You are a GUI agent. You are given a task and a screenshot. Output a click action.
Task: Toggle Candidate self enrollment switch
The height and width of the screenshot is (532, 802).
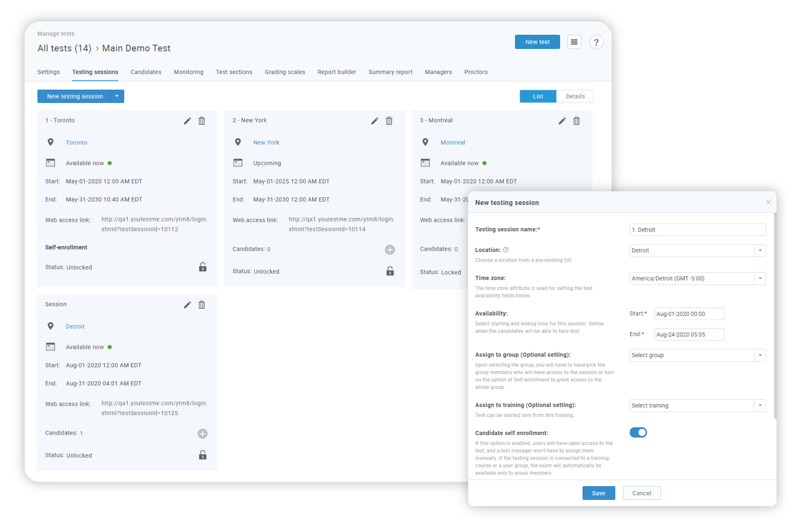coord(638,432)
